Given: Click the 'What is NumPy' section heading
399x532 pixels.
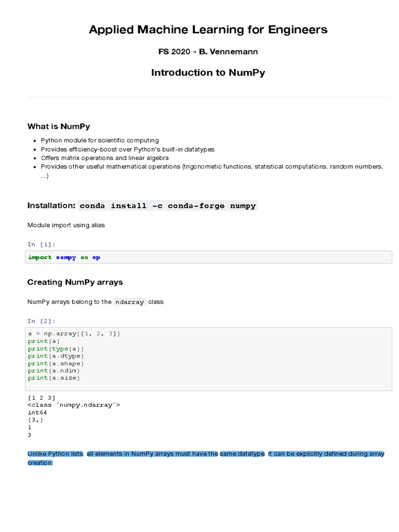Looking at the screenshot, I should [59, 126].
